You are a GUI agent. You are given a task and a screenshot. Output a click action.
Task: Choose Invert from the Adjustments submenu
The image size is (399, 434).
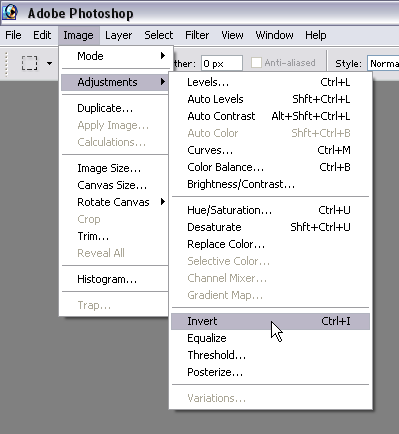tap(270, 321)
